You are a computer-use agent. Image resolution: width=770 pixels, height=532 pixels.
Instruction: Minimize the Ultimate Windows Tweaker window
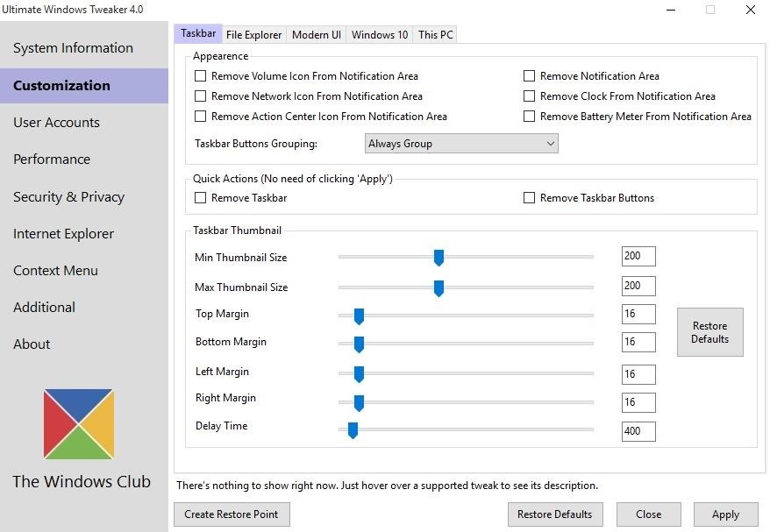671,10
